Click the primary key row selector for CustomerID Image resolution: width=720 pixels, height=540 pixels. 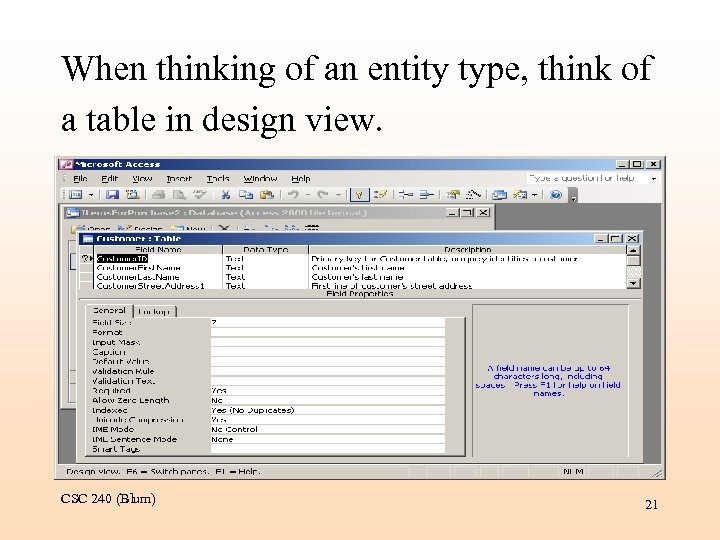pyautogui.click(x=86, y=259)
